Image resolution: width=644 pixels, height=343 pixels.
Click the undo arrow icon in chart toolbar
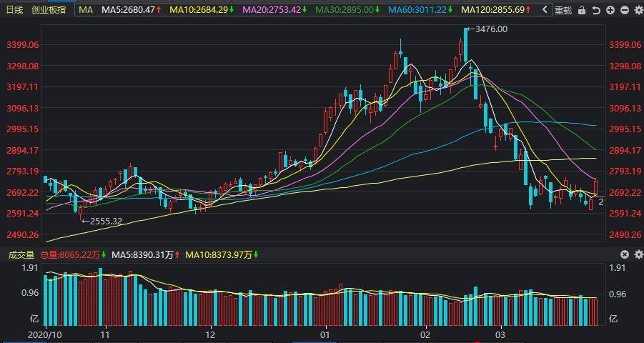tap(596, 10)
